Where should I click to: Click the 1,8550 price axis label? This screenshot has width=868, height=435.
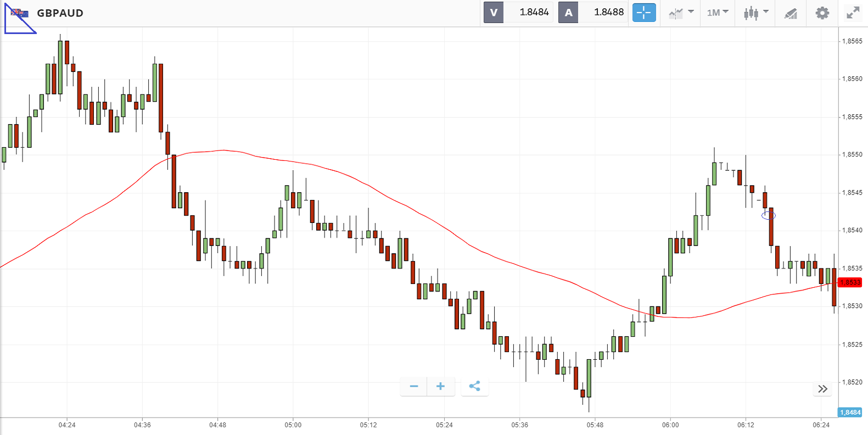coord(852,155)
